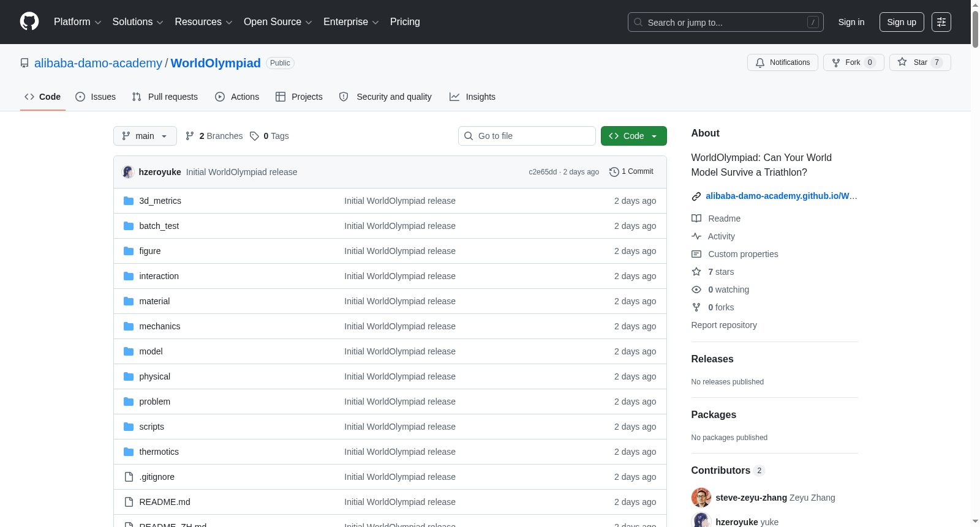Click the Releases heading link
Image resolution: width=980 pixels, height=527 pixels.
pos(712,359)
